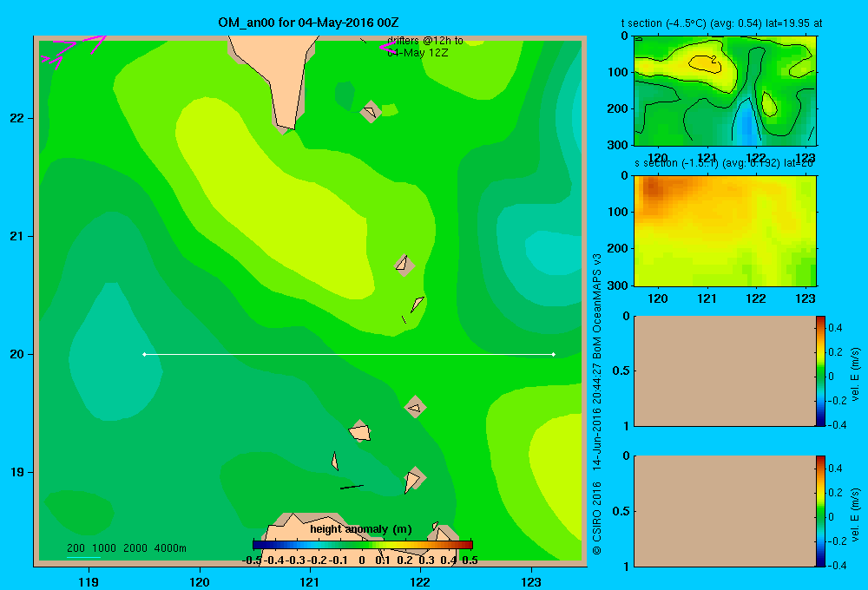This screenshot has width=868, height=590.
Task: Click the 's section' panel title
Action: click(x=724, y=164)
